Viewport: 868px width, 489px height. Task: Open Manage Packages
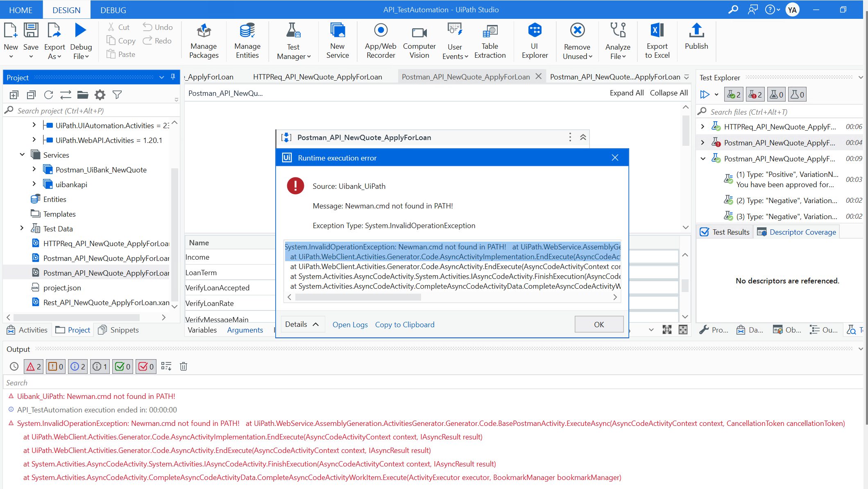pos(204,41)
